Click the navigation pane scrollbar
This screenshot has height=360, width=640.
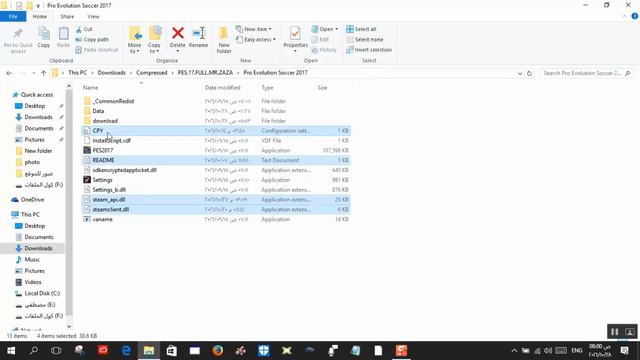(69, 202)
